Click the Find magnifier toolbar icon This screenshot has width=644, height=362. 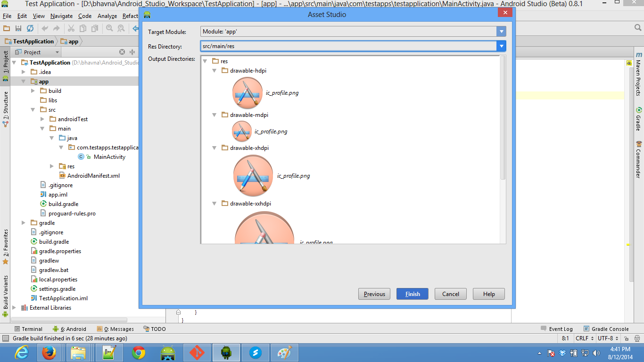[109, 29]
